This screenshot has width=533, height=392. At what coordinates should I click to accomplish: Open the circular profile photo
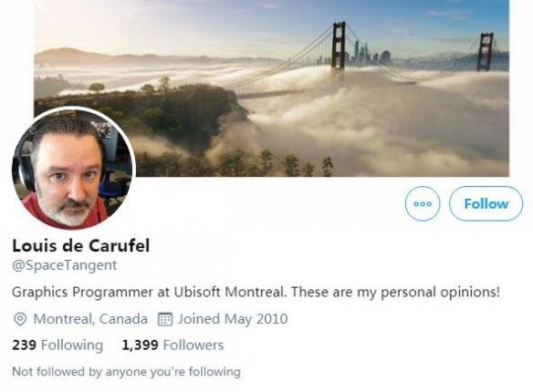coord(74,169)
